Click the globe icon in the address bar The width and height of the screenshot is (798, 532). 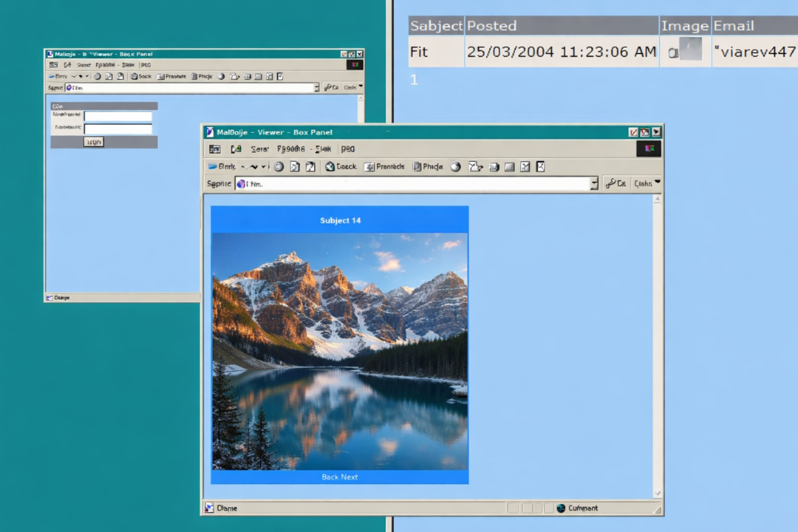(240, 183)
